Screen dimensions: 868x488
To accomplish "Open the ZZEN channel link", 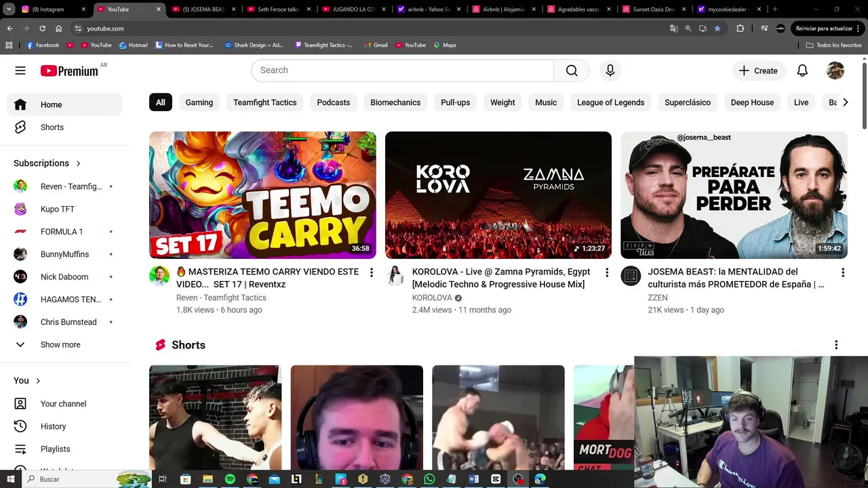I will 657,298.
